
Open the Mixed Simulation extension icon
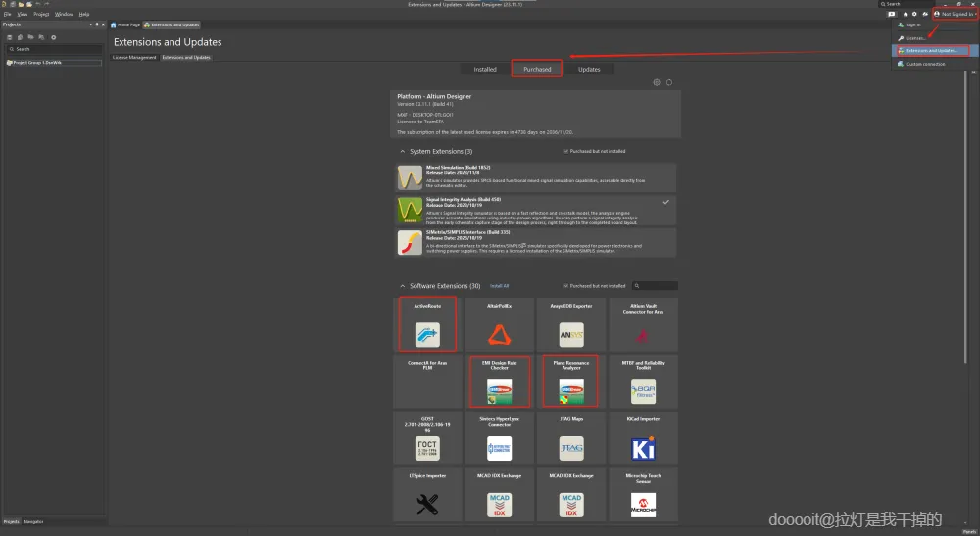(410, 177)
